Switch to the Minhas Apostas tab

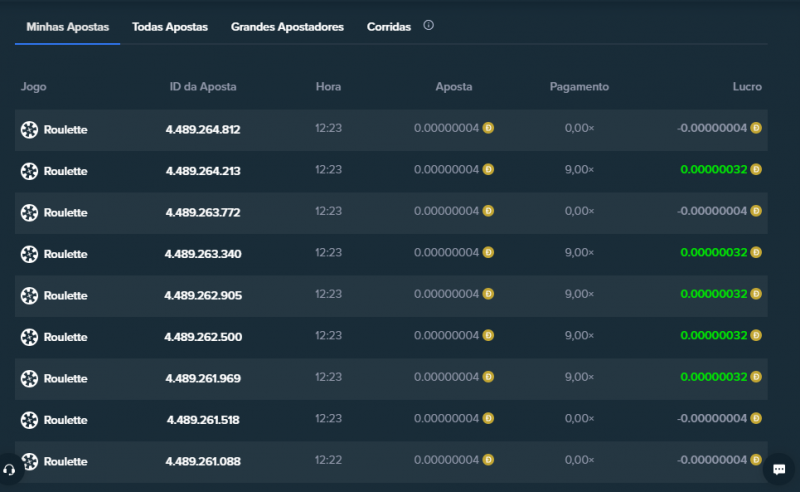click(x=67, y=27)
